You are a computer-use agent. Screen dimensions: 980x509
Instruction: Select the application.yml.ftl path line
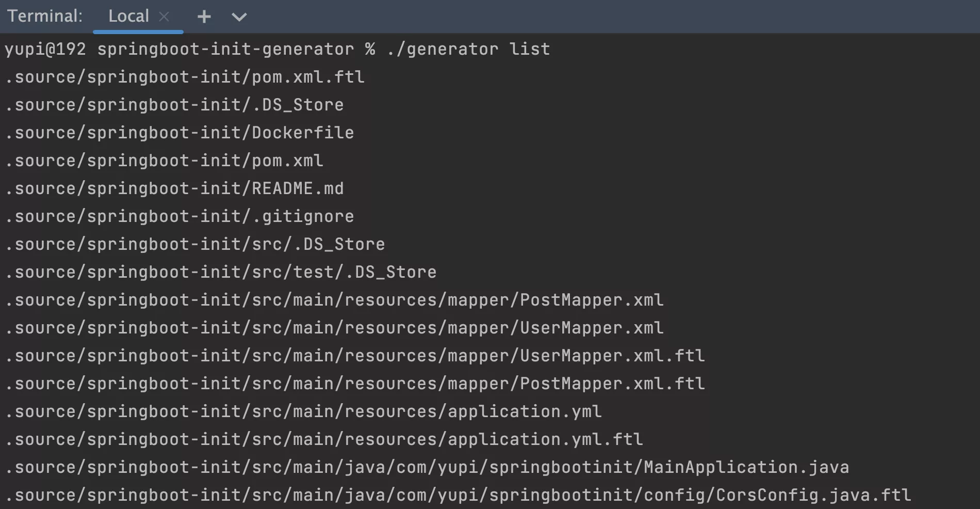324,439
